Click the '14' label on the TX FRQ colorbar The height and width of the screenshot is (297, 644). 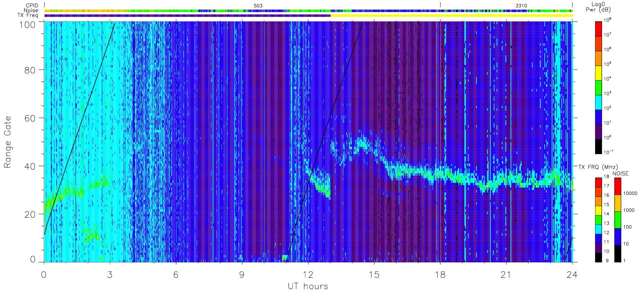coord(606,214)
